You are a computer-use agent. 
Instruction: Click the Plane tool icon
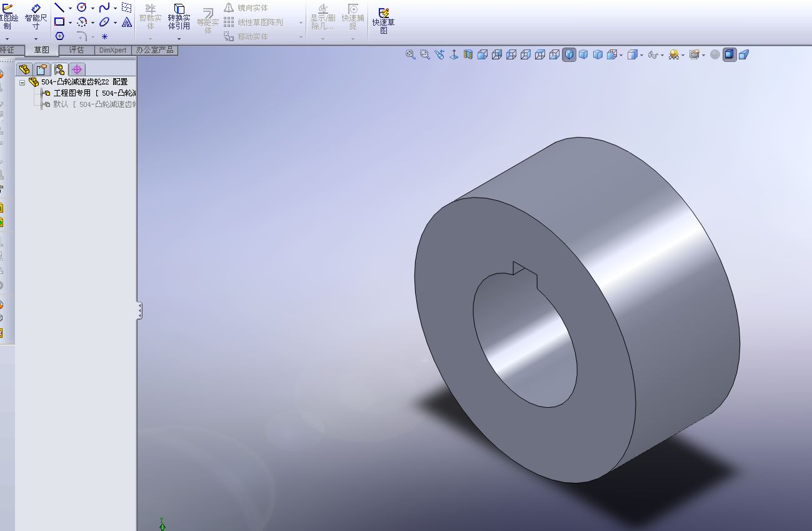127,8
